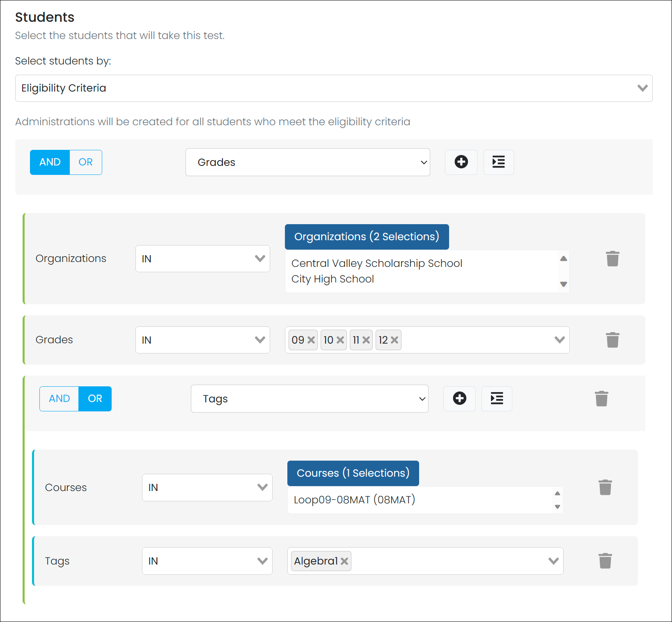
Task: Remove the Algebra1 tag chip
Action: pos(344,561)
